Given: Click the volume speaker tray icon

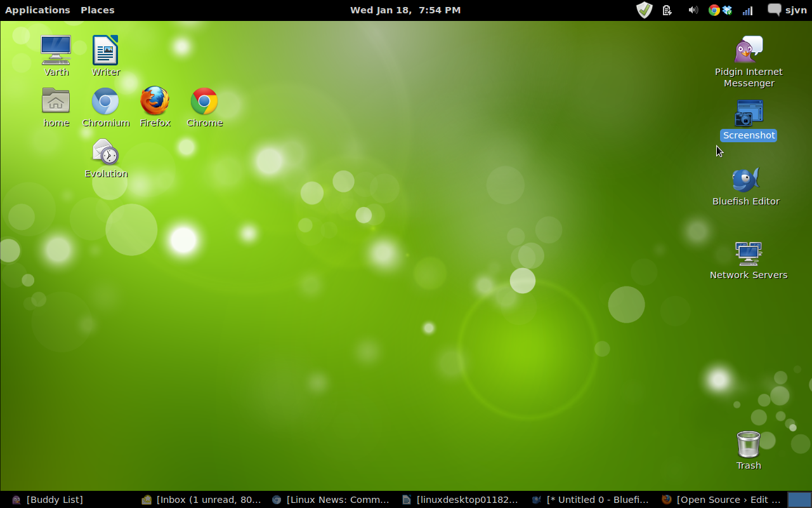Looking at the screenshot, I should [693, 10].
